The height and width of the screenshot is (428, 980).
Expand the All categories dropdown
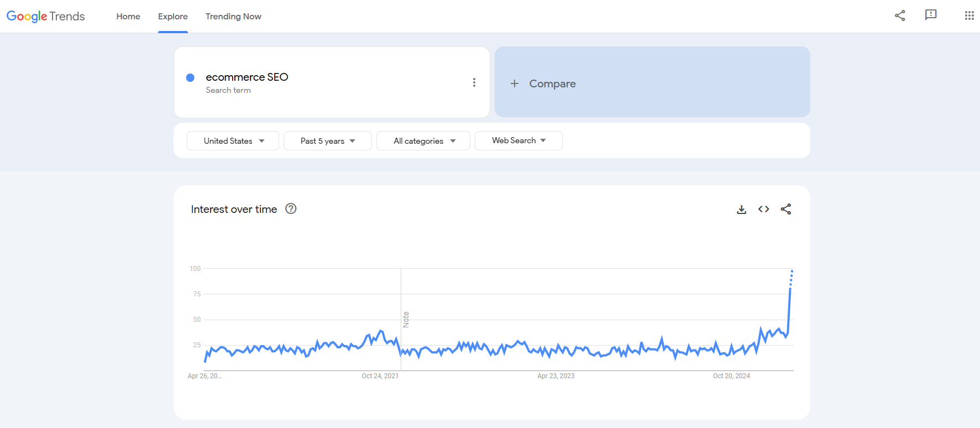(423, 141)
